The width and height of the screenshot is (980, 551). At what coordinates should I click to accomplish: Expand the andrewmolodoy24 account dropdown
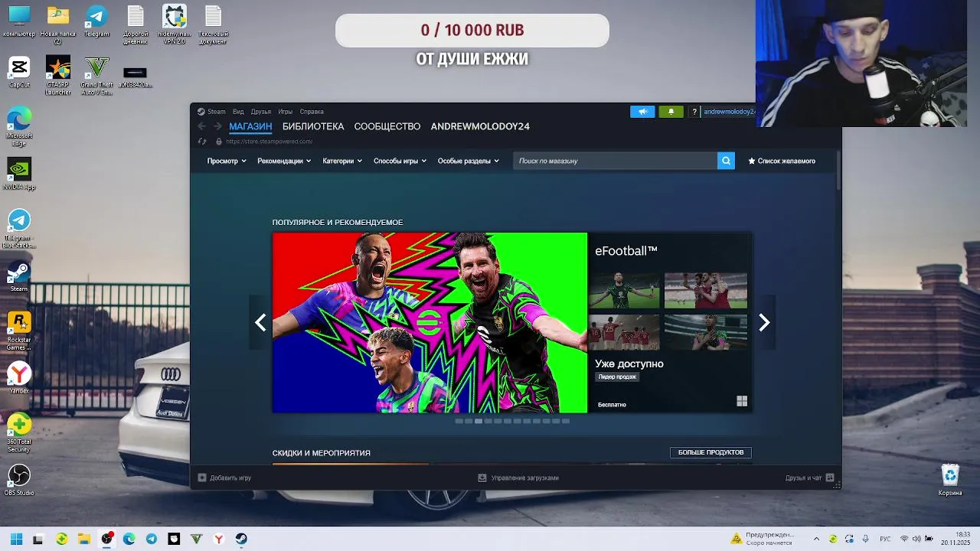coord(730,112)
